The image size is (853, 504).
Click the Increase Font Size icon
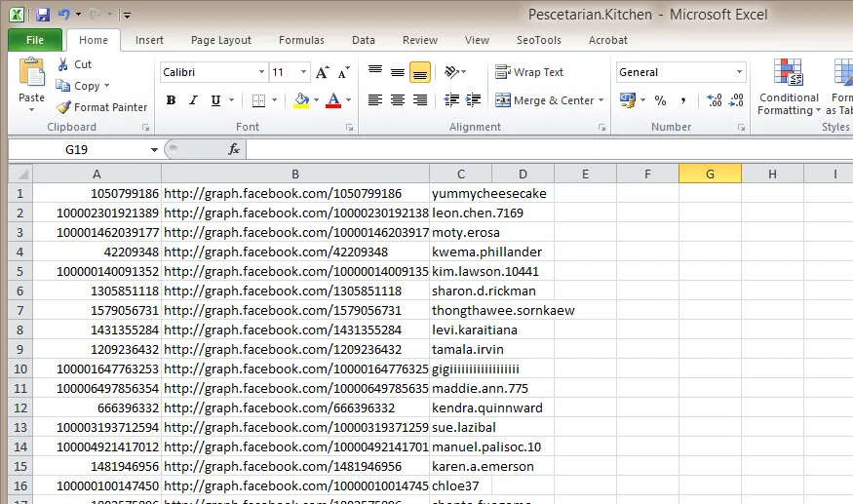point(322,72)
